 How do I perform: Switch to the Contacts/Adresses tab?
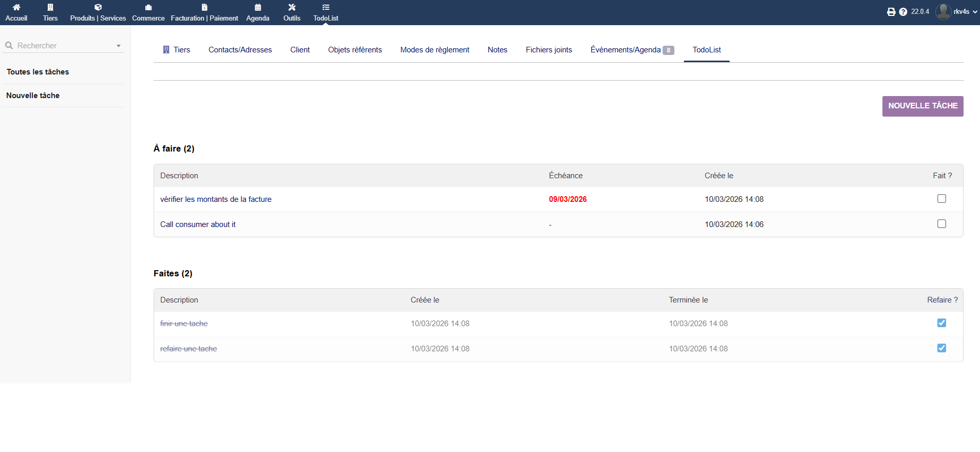tap(240, 50)
